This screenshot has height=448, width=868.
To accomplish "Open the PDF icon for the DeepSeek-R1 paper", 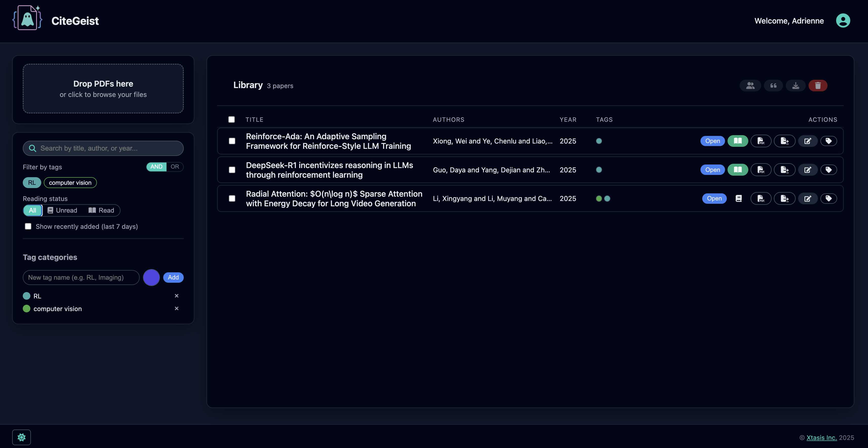I will click(761, 170).
